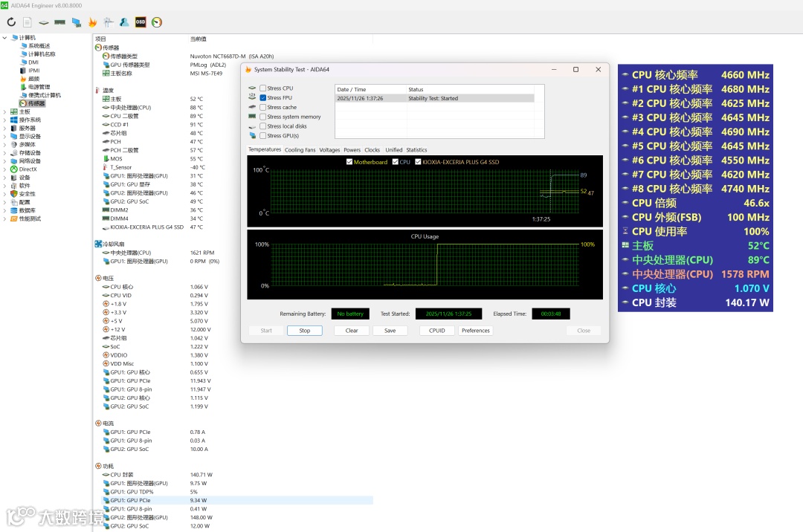
Task: Select the Stability Test: Started log row
Action: (434, 98)
